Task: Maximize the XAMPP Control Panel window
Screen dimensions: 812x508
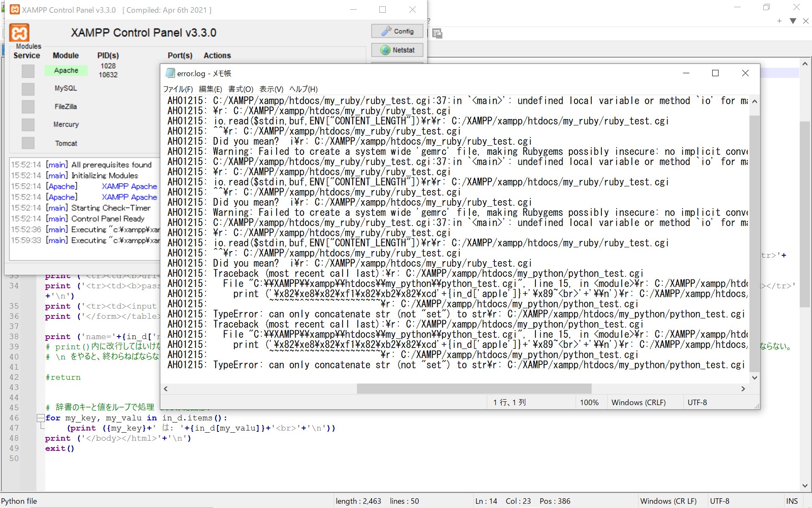Action: point(383,9)
